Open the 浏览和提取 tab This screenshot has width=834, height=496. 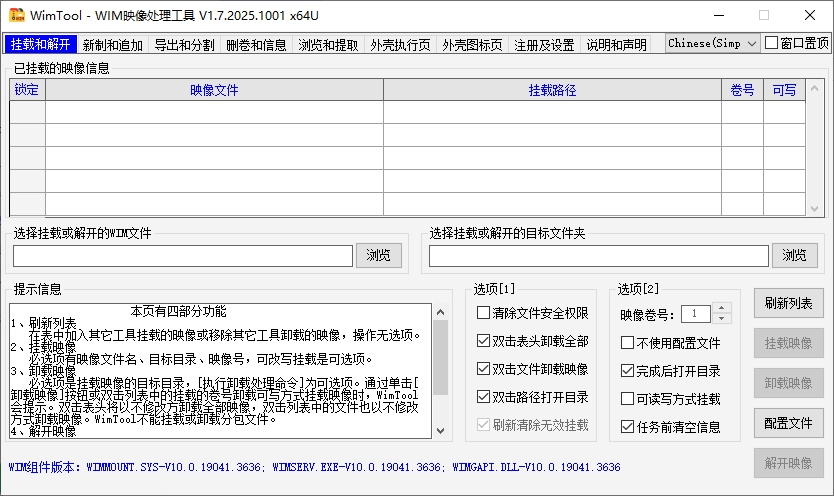click(328, 45)
